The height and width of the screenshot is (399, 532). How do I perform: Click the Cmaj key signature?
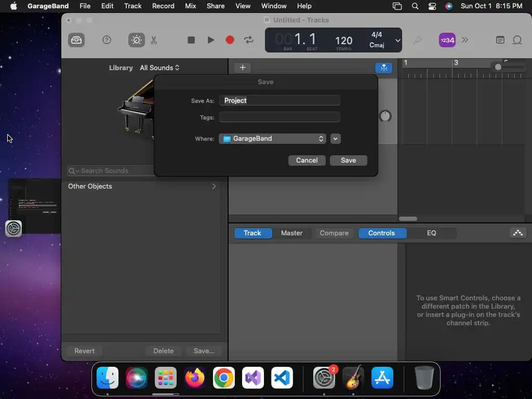[x=377, y=45]
